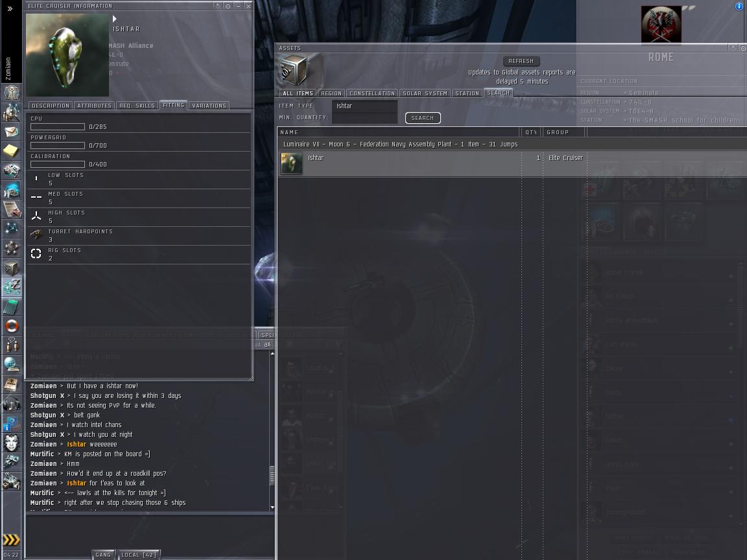The image size is (747, 560).
Task: Switch to the Description tab
Action: tap(51, 105)
